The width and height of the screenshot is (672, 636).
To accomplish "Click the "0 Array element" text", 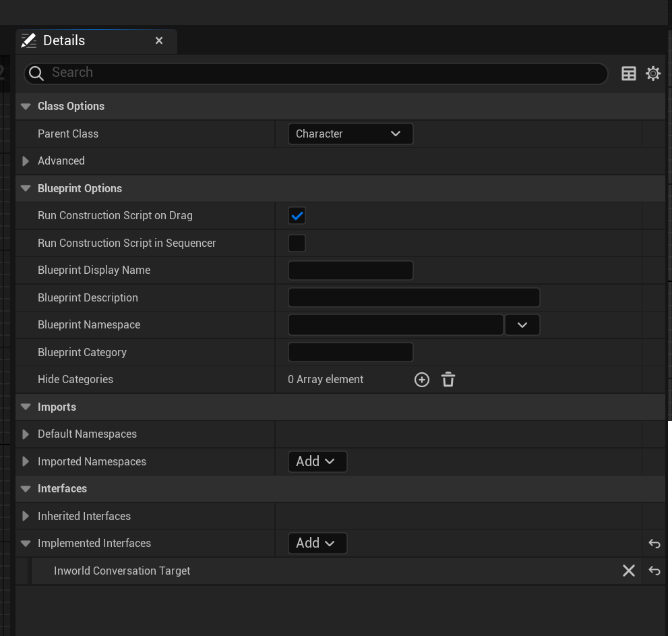I will click(x=326, y=380).
